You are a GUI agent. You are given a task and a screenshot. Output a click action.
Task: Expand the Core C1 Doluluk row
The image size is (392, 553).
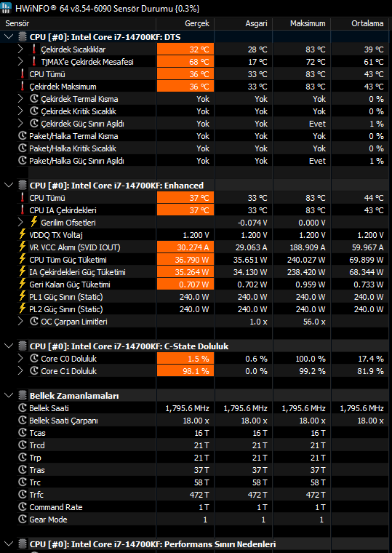pos(21,371)
